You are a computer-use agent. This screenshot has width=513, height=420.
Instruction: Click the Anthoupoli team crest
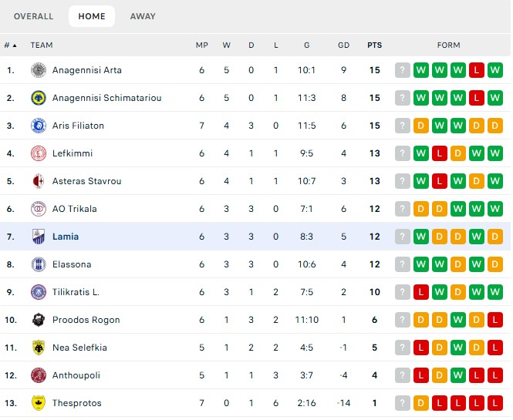(x=38, y=375)
